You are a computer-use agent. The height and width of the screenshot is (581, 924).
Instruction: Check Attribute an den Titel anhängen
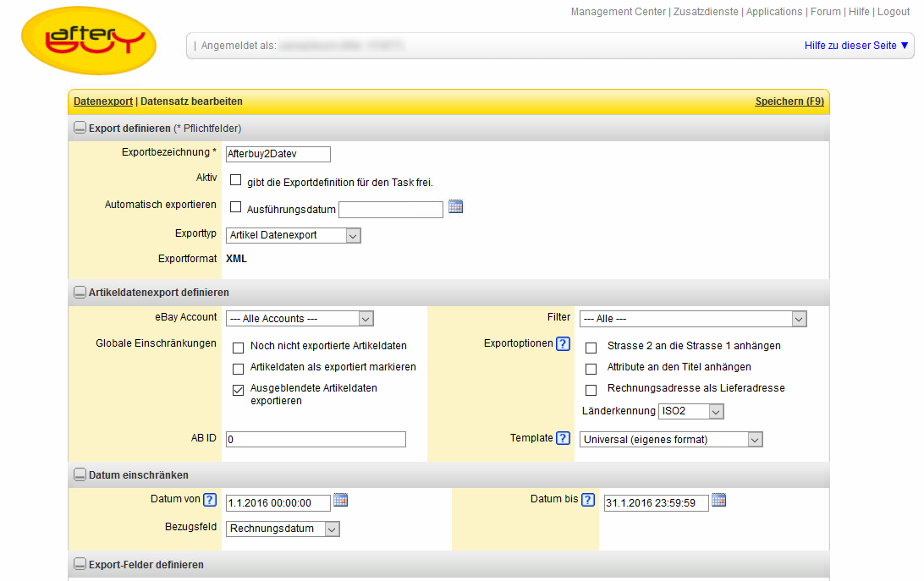pyautogui.click(x=591, y=369)
